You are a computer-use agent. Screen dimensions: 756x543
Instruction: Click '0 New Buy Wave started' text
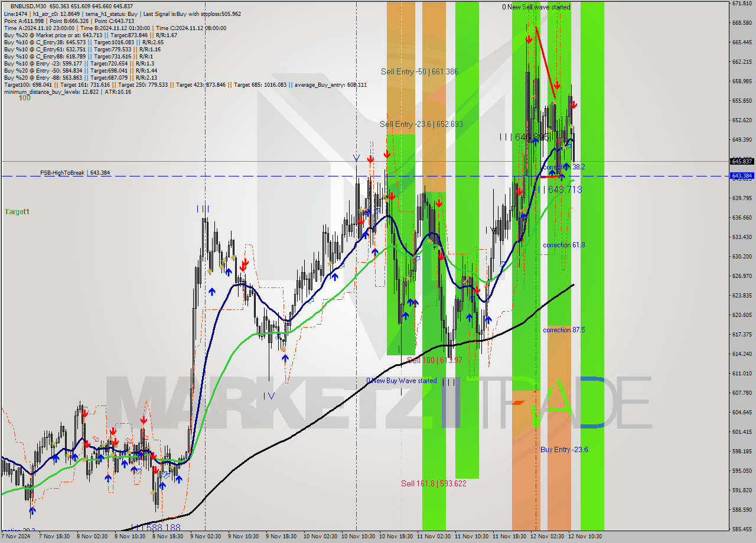[x=402, y=381]
